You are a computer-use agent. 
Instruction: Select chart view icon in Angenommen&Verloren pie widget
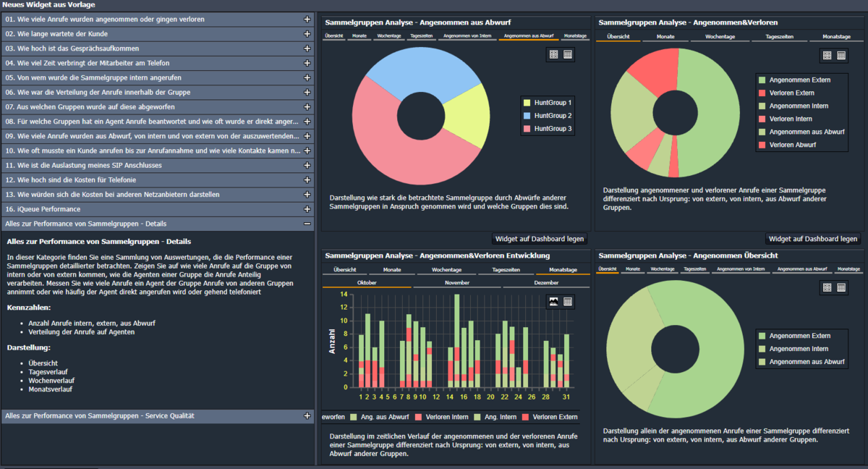pyautogui.click(x=827, y=55)
